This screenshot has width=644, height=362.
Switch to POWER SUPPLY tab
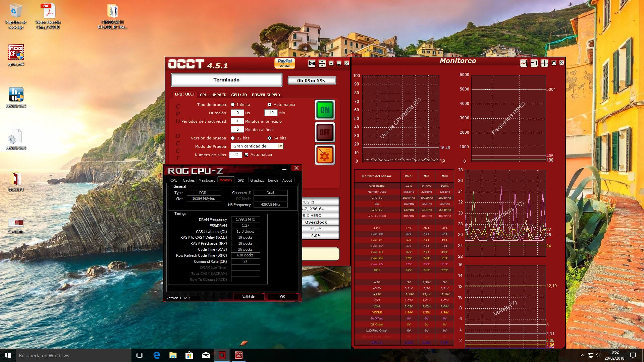(x=266, y=95)
